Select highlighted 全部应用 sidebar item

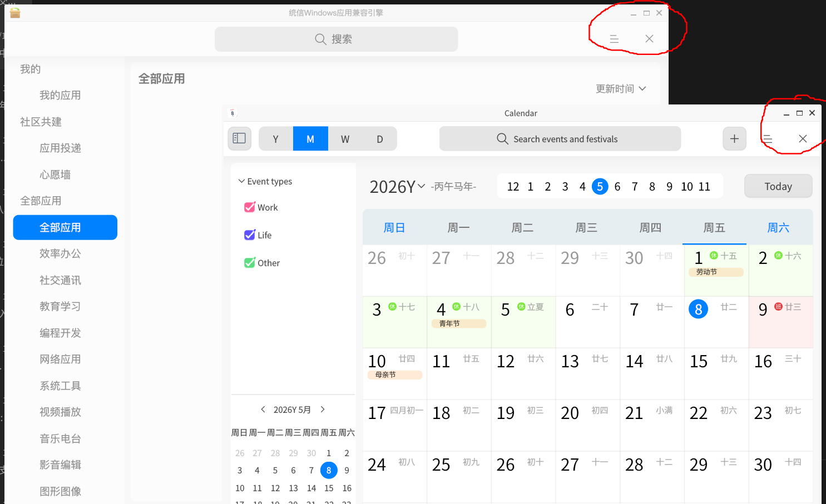click(x=65, y=227)
